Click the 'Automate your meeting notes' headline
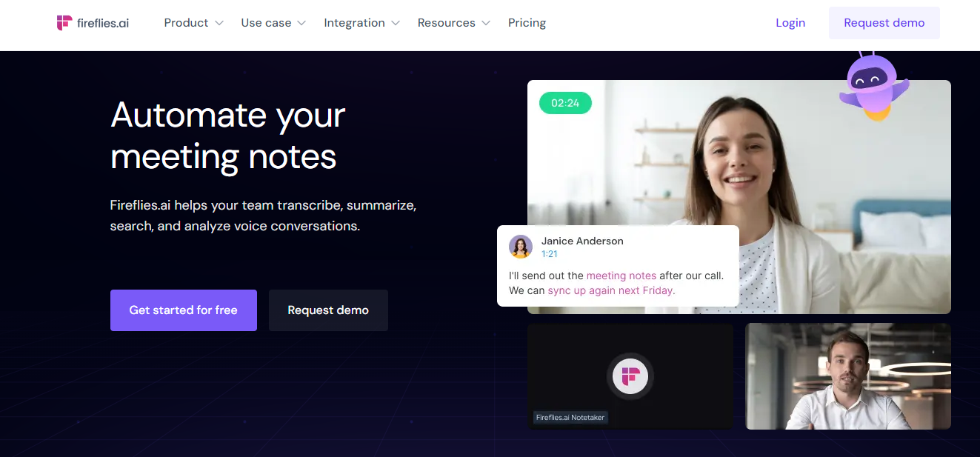Viewport: 980px width, 457px height. click(x=228, y=136)
